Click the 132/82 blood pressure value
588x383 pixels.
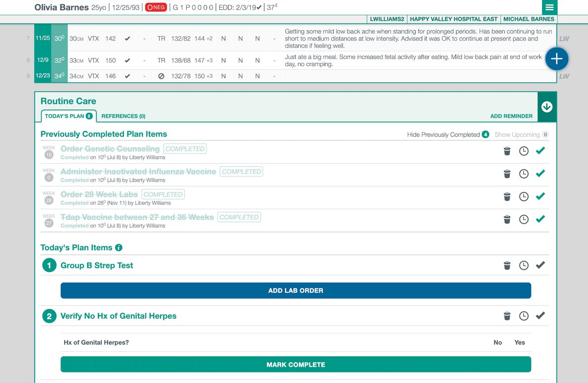180,38
